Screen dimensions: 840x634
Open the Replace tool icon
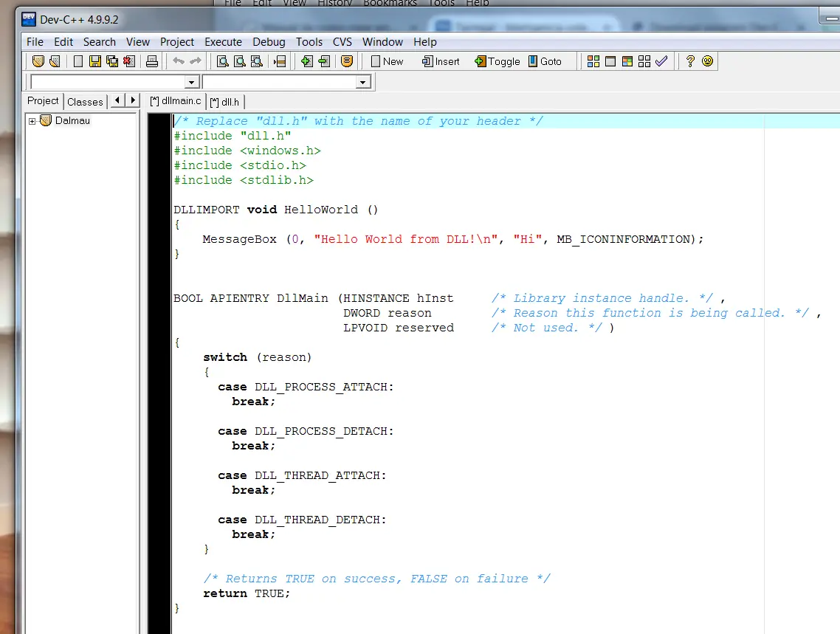pyautogui.click(x=239, y=61)
